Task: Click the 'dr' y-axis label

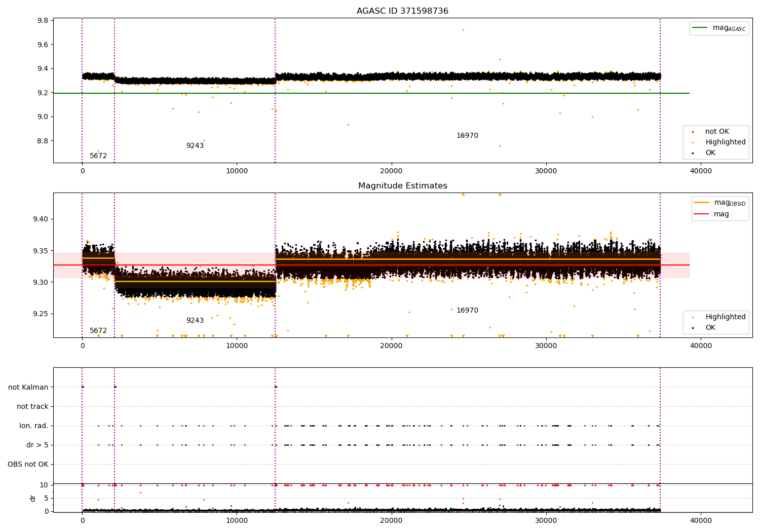Action: pos(33,498)
